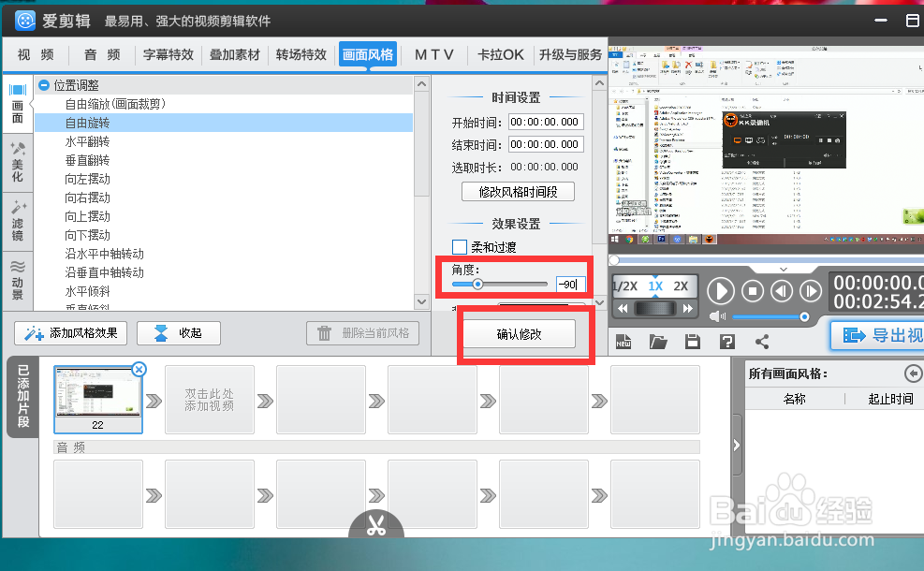Click the 结束时间 input field
Viewport: 924px width, 571px height.
tap(546, 144)
